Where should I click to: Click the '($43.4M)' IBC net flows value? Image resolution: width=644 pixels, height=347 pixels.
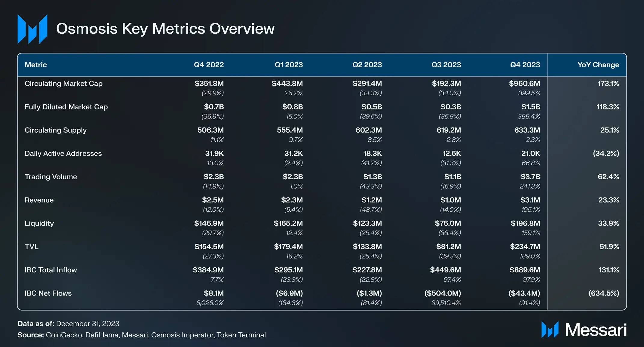click(524, 293)
